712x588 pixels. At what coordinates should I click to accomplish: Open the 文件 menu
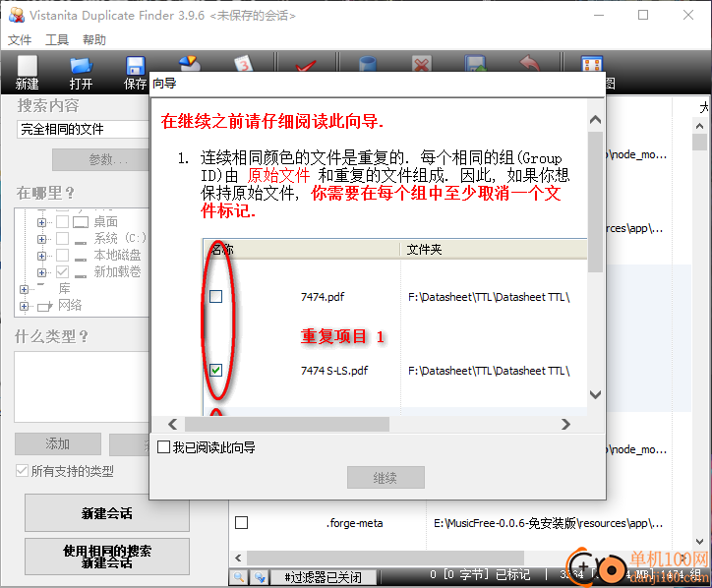[20, 40]
